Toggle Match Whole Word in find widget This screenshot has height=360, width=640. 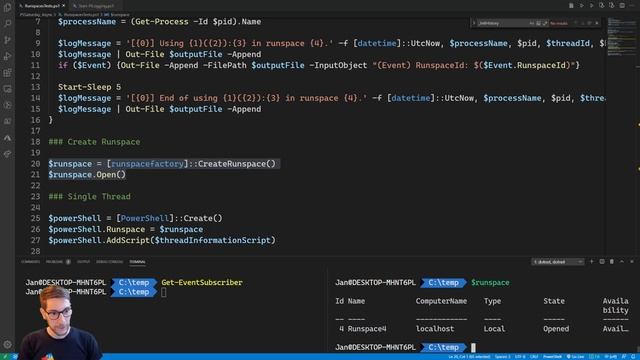[x=538, y=23]
